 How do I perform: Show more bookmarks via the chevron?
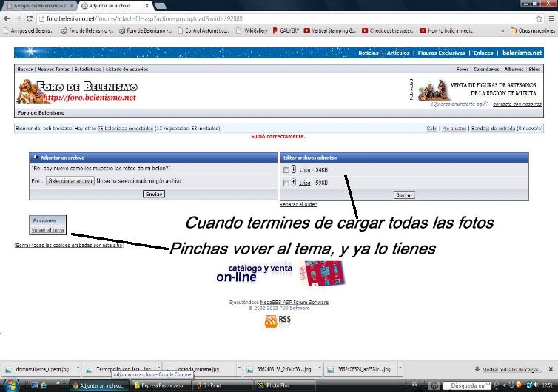click(503, 31)
